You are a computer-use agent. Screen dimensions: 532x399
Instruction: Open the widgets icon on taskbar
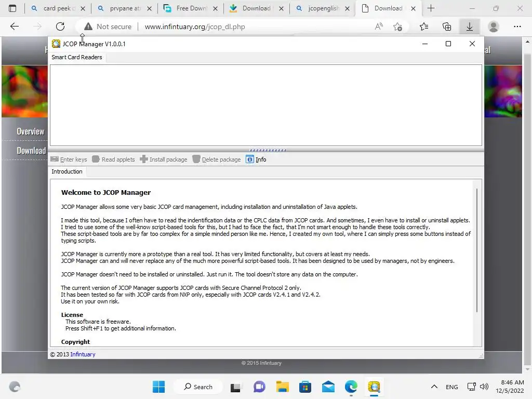pos(15,387)
